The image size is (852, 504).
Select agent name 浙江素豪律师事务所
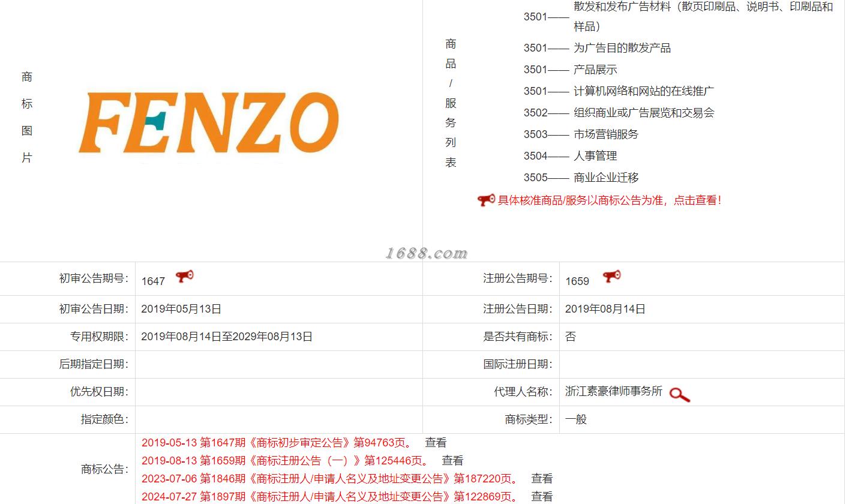coord(614,391)
